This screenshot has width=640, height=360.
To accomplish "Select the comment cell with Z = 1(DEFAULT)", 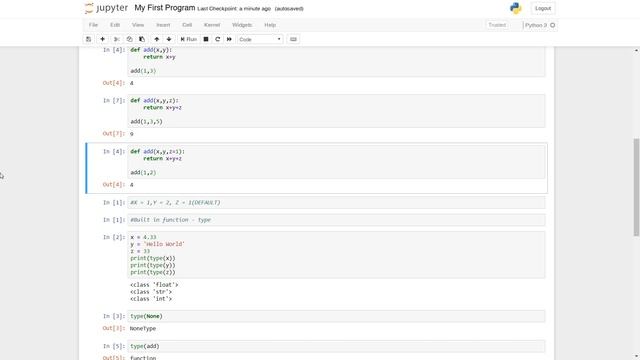I will point(336,202).
